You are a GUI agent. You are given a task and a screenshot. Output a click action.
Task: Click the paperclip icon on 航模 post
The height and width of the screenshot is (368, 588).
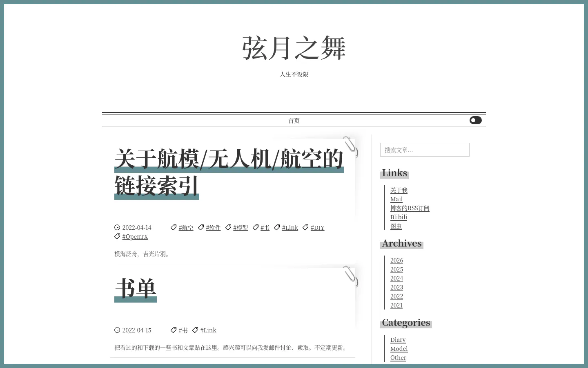[x=350, y=146]
